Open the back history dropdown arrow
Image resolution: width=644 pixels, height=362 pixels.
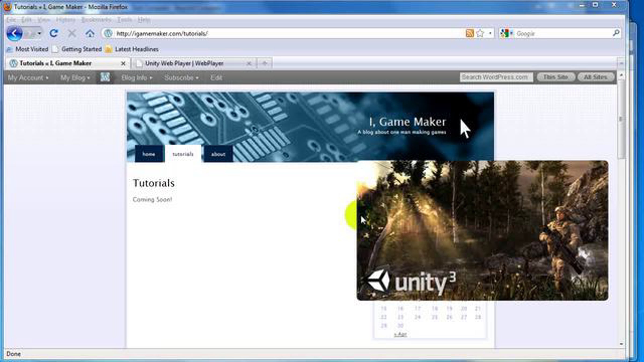pos(39,34)
